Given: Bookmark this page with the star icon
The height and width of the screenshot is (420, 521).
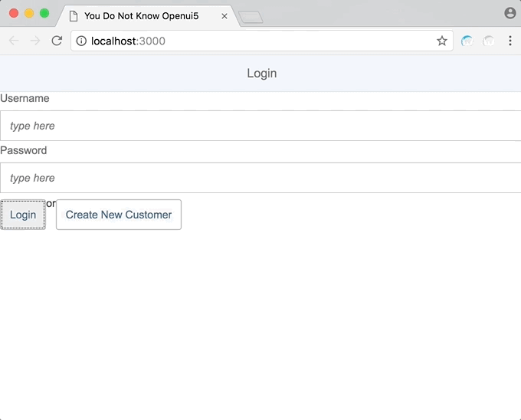Looking at the screenshot, I should (442, 41).
